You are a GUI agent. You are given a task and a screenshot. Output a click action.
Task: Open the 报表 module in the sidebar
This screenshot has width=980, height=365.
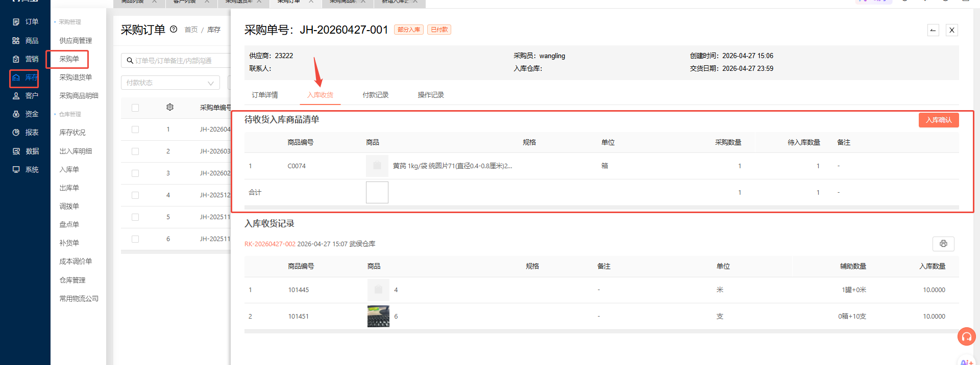click(x=25, y=133)
